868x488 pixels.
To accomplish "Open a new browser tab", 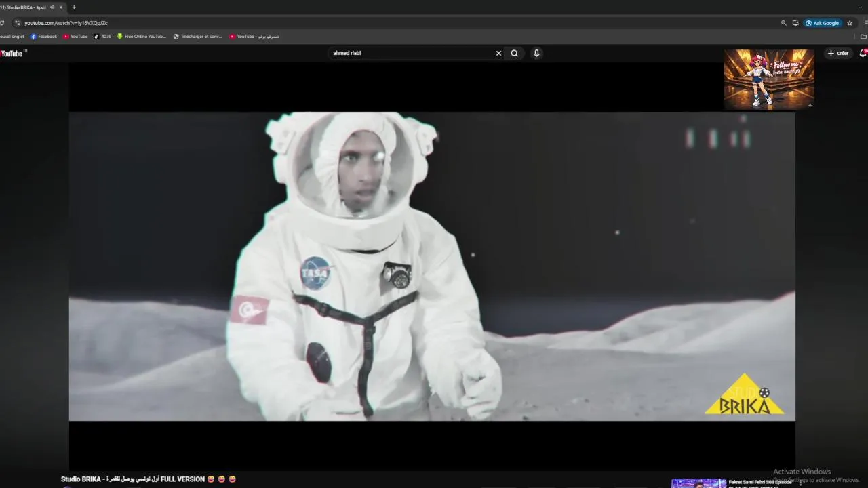I will [x=74, y=7].
